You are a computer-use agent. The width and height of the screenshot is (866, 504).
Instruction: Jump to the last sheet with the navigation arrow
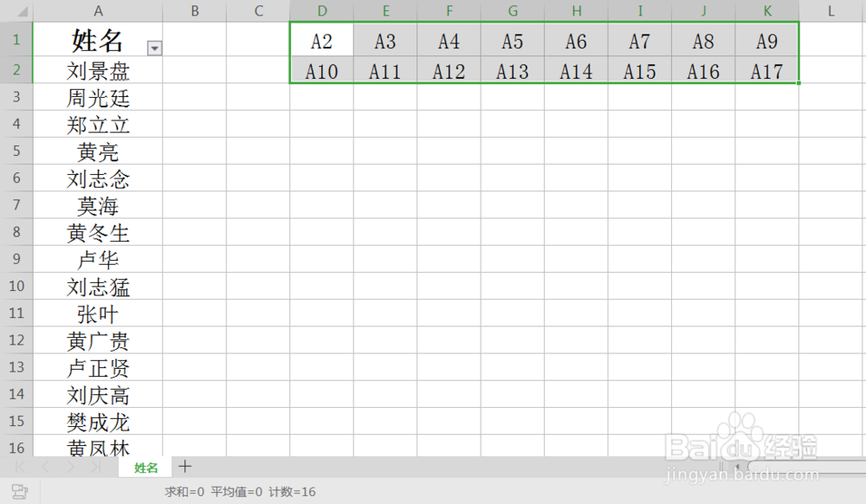coord(95,467)
